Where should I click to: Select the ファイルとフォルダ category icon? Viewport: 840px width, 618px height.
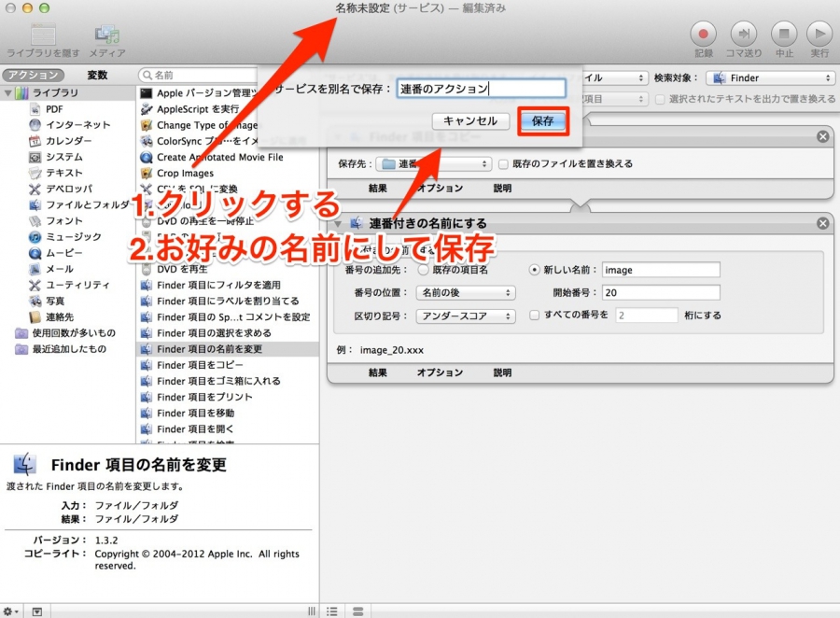35,204
